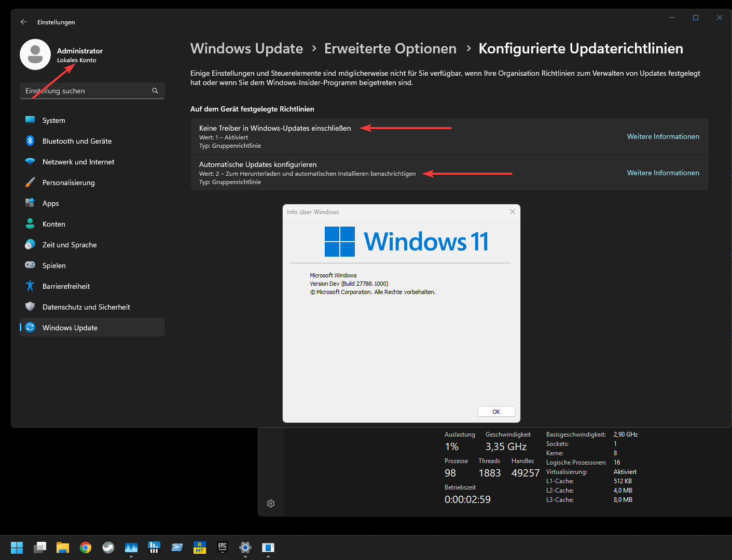Click the Logische Prozessoren 16 value
Image resolution: width=732 pixels, height=560 pixels.
617,463
